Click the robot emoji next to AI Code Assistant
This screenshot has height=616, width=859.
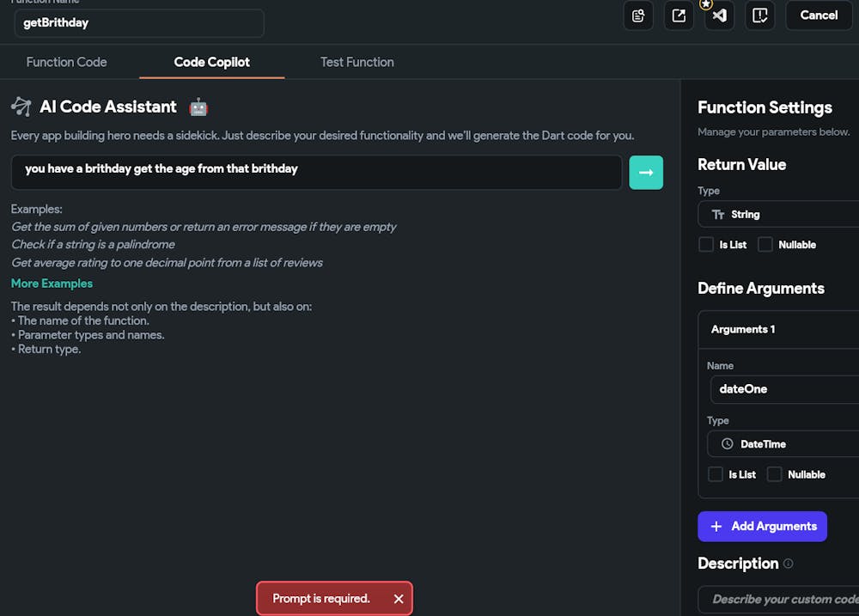(198, 107)
